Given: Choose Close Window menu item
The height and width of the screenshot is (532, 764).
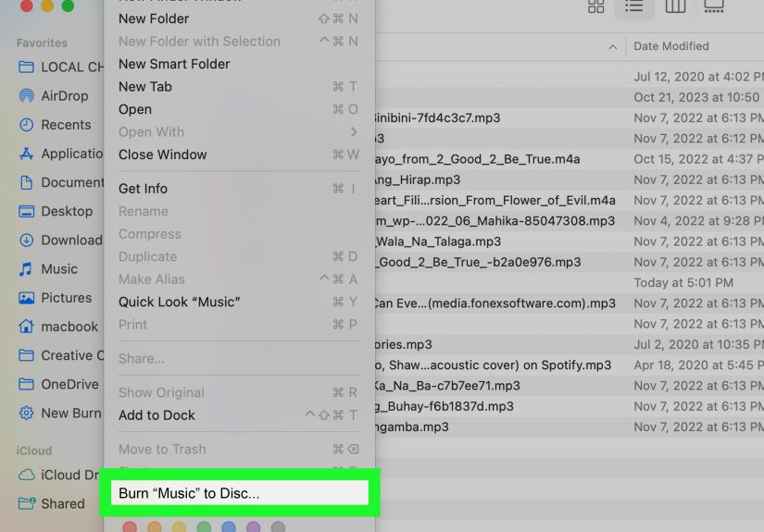Looking at the screenshot, I should point(239,155).
